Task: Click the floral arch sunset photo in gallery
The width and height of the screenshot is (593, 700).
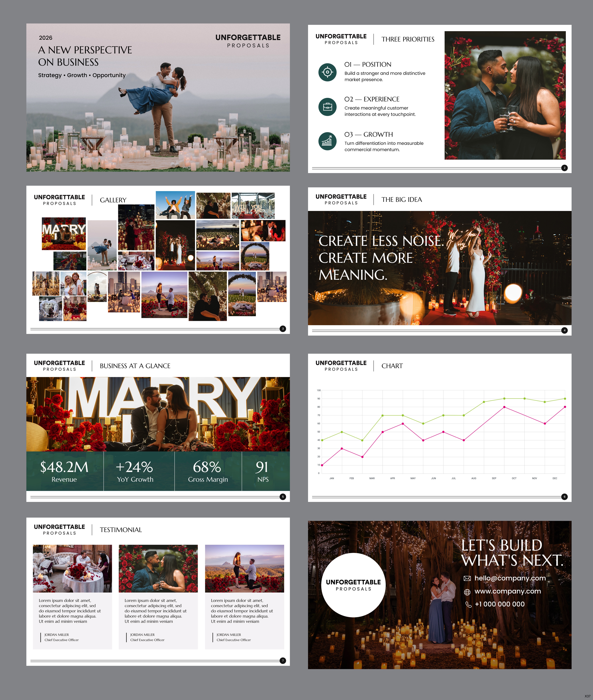Action: click(x=255, y=256)
